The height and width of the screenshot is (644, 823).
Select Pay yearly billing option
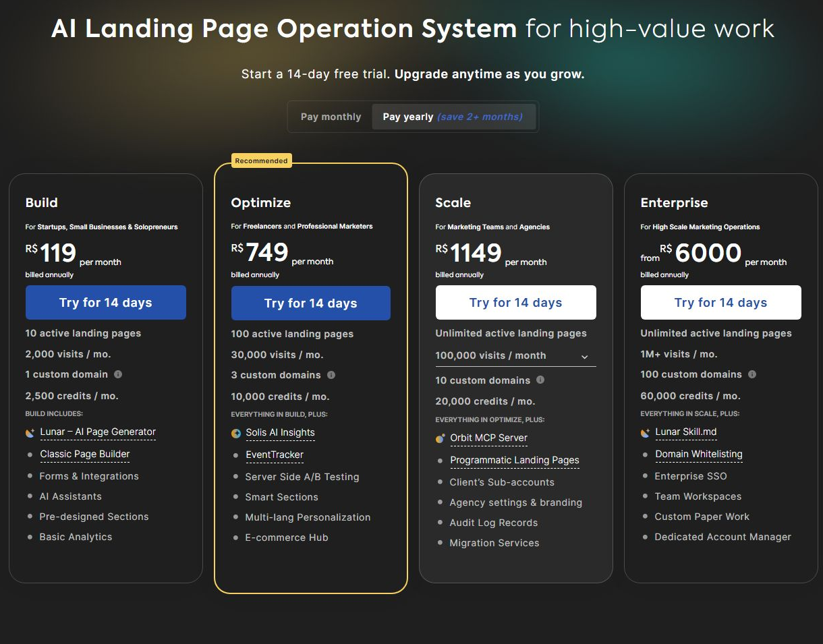click(x=453, y=117)
